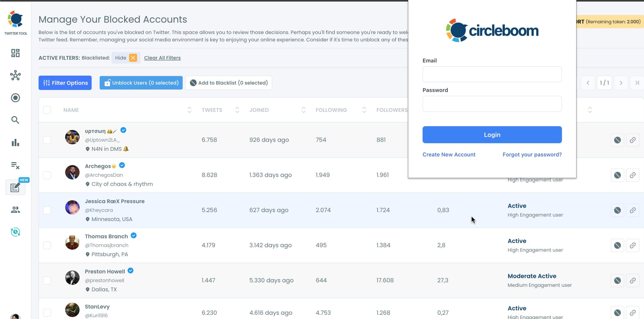Sort the table by the Joined column
This screenshot has height=319, width=644.
click(x=303, y=110)
